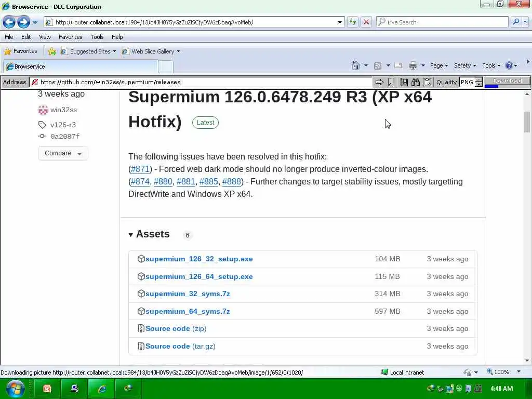Viewport: 532px width, 399px height.
Task: Open the Favorites menu
Action: point(70,37)
